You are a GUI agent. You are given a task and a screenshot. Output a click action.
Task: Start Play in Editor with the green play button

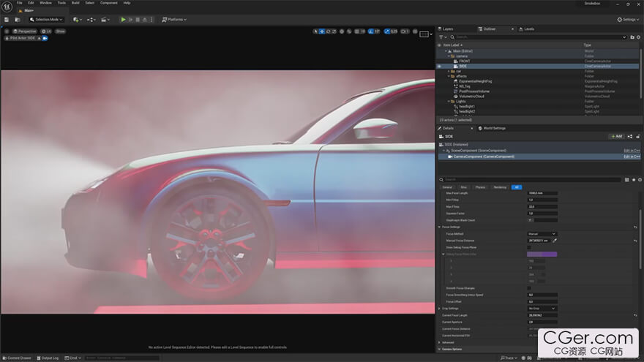click(x=123, y=19)
